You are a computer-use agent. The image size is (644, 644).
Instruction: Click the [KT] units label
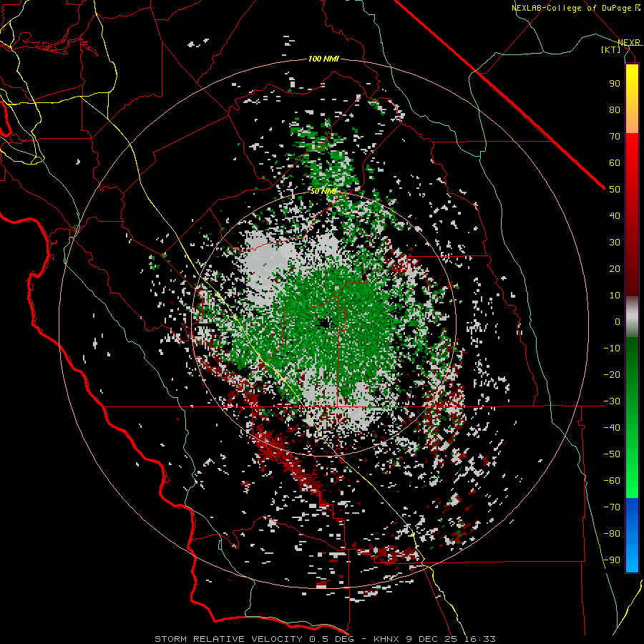point(611,49)
